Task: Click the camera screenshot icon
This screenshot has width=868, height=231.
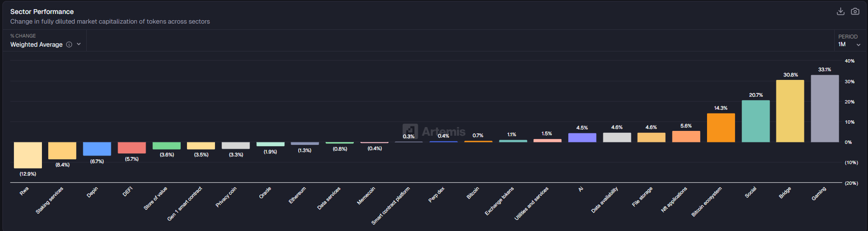Action: (x=855, y=12)
